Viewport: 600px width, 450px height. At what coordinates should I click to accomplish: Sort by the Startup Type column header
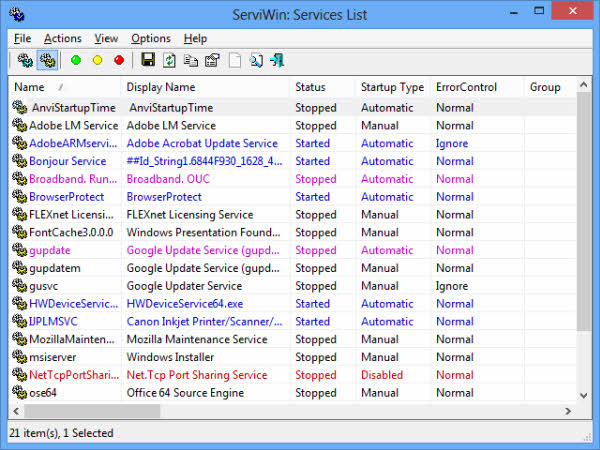click(392, 87)
